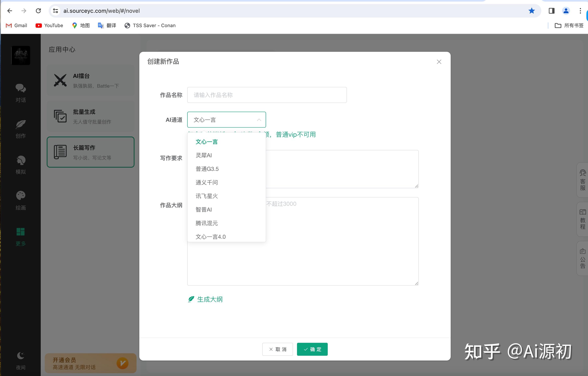The height and width of the screenshot is (376, 588).
Task: Open the 所有书签 folder
Action: 569,25
